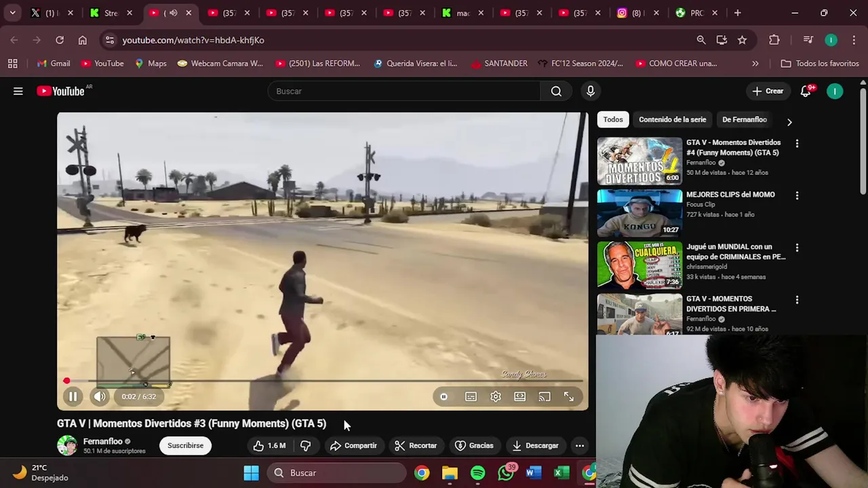The width and height of the screenshot is (868, 488).
Task: Mute the video volume
Action: coord(100,396)
